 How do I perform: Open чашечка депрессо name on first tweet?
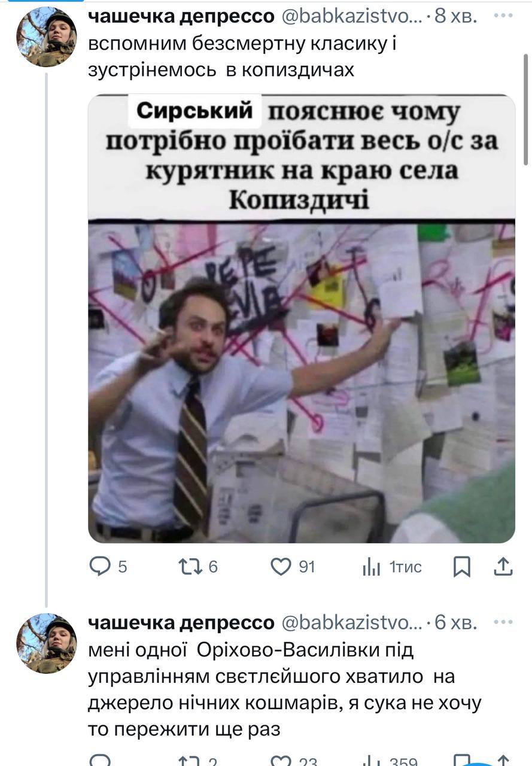181,17
